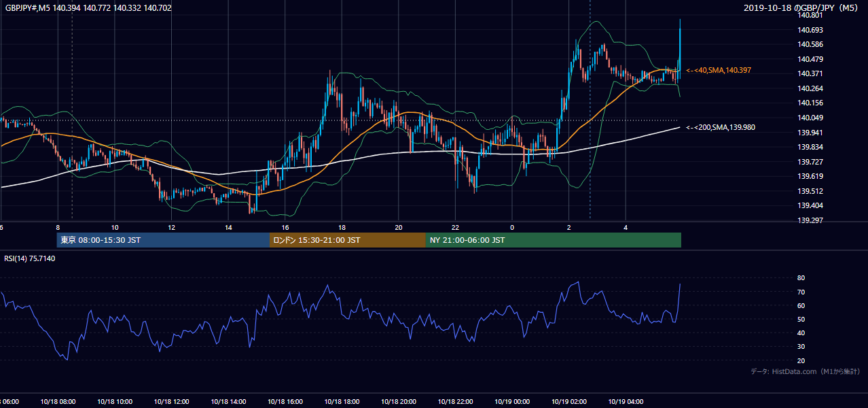Click RSI scale value 70

[801, 292]
